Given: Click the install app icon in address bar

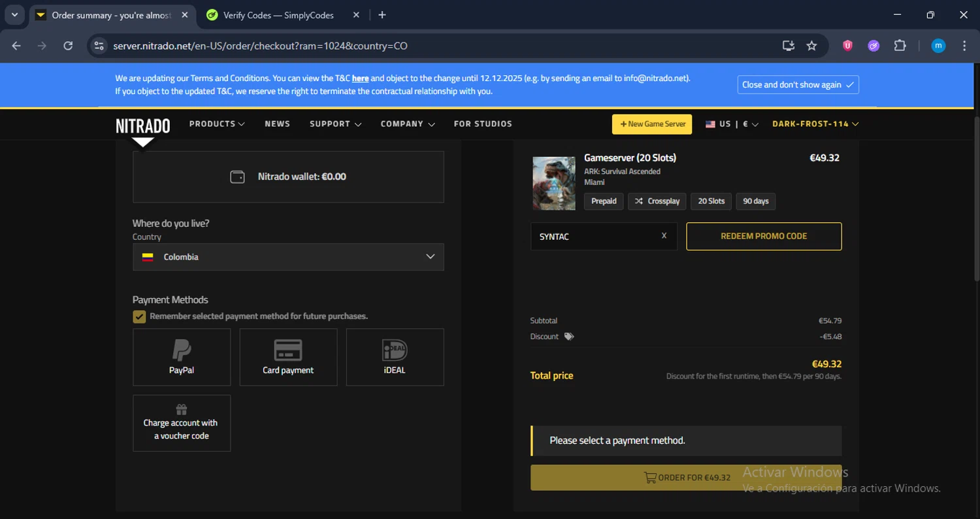Looking at the screenshot, I should coord(789,46).
